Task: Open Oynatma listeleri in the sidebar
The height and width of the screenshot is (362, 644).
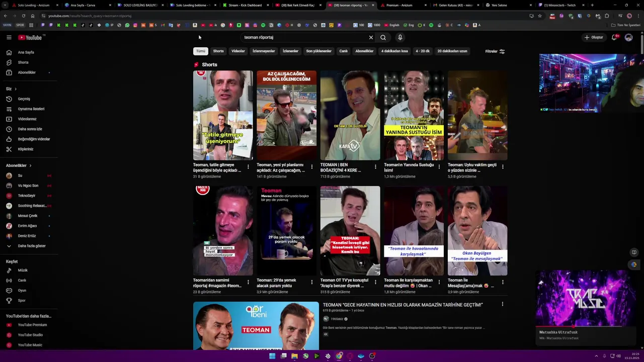Action: 31,109
